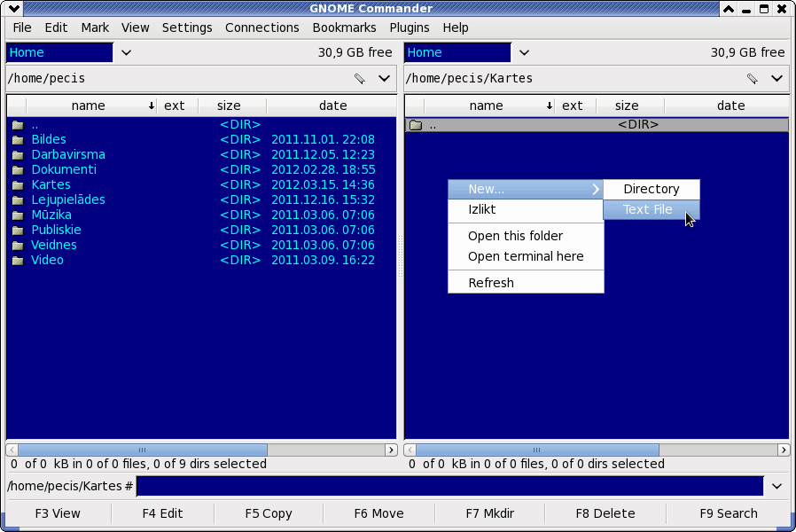Expand the New... submenu arrow

pos(596,190)
